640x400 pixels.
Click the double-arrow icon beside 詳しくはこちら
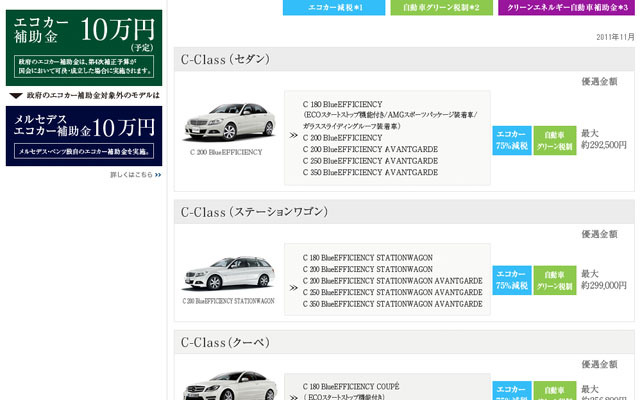point(158,175)
